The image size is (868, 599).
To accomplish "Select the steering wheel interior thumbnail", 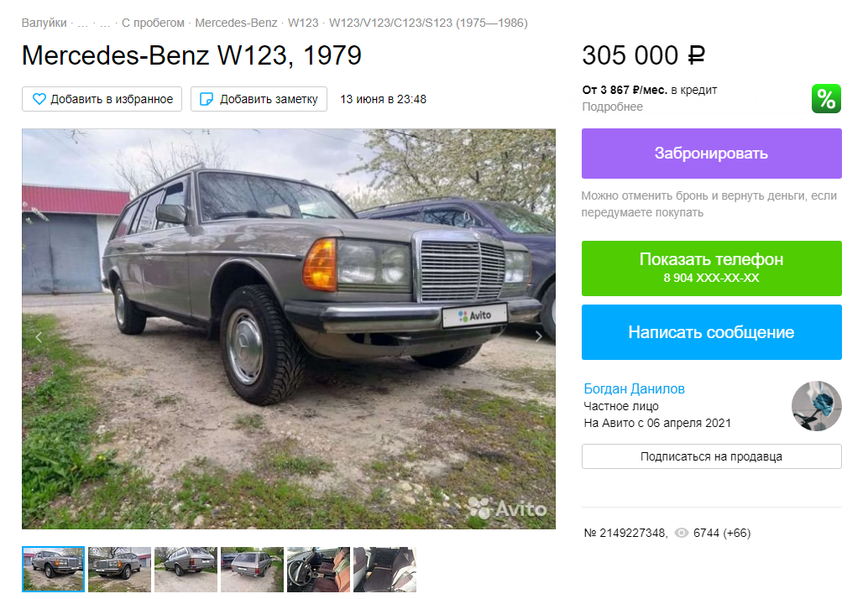I will pyautogui.click(x=318, y=569).
